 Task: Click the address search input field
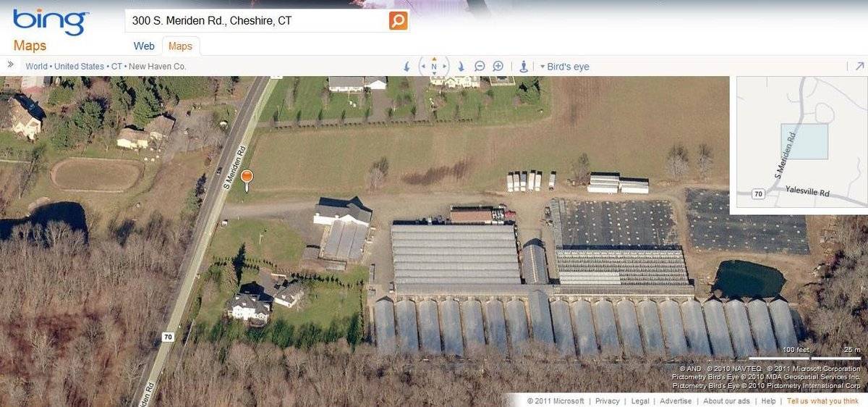[x=258, y=20]
